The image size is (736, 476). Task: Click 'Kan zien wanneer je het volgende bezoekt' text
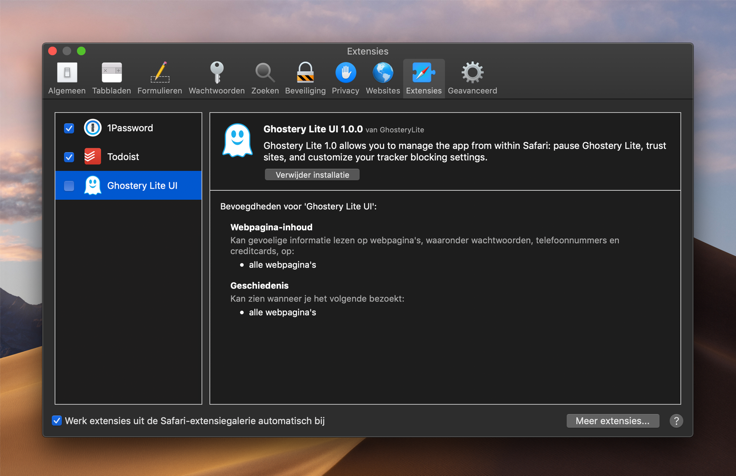(x=317, y=299)
